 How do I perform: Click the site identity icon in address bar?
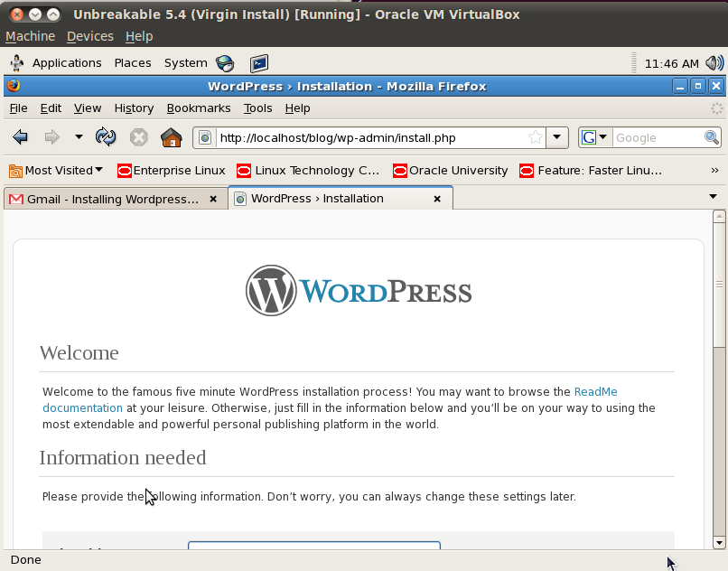205,138
